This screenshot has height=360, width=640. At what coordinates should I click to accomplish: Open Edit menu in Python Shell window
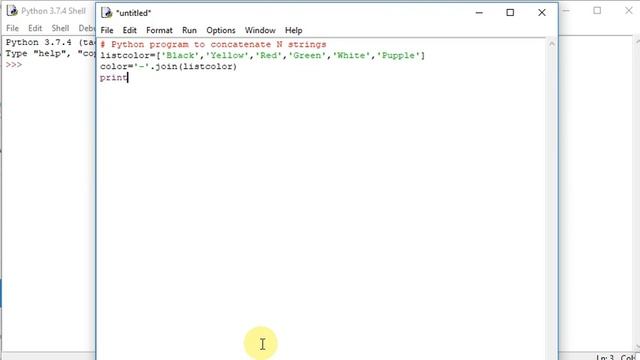tap(35, 28)
